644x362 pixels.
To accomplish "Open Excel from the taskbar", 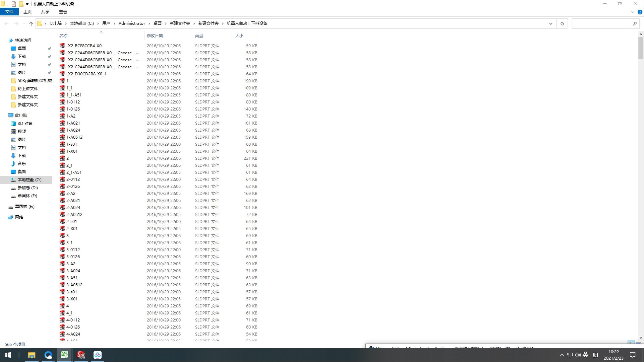I will pyautogui.click(x=64, y=355).
